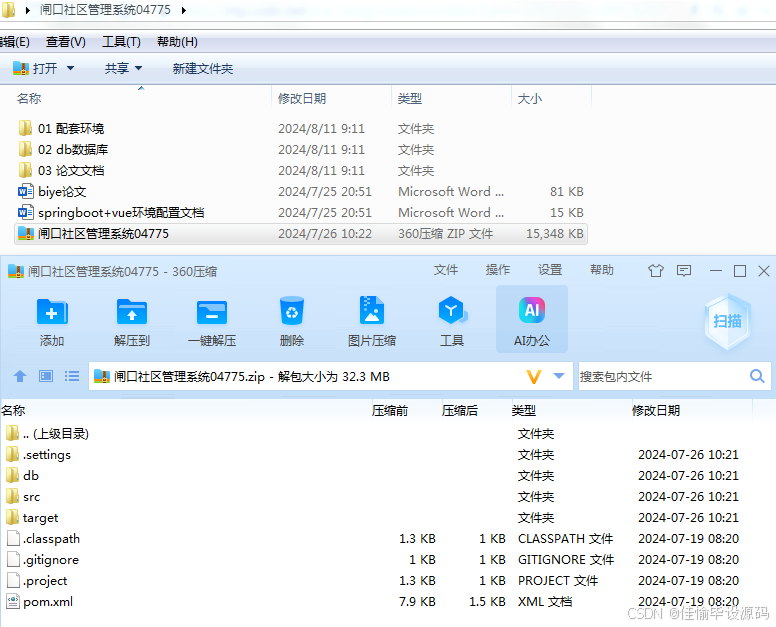Open the 帮助(H) menu in Explorer
Image resolution: width=776 pixels, height=627 pixels.
tap(177, 42)
